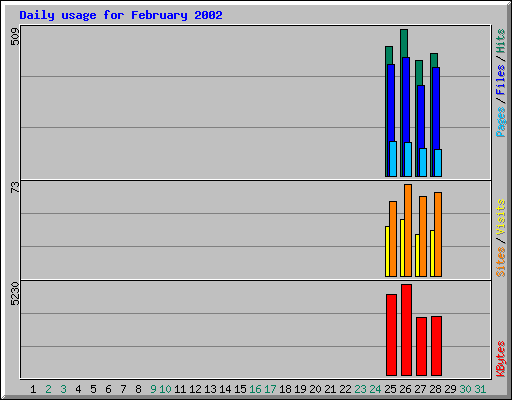Image resolution: width=512 pixels, height=400 pixels.
Task: Click day number 14 on the axis
Action: pyautogui.click(x=225, y=389)
